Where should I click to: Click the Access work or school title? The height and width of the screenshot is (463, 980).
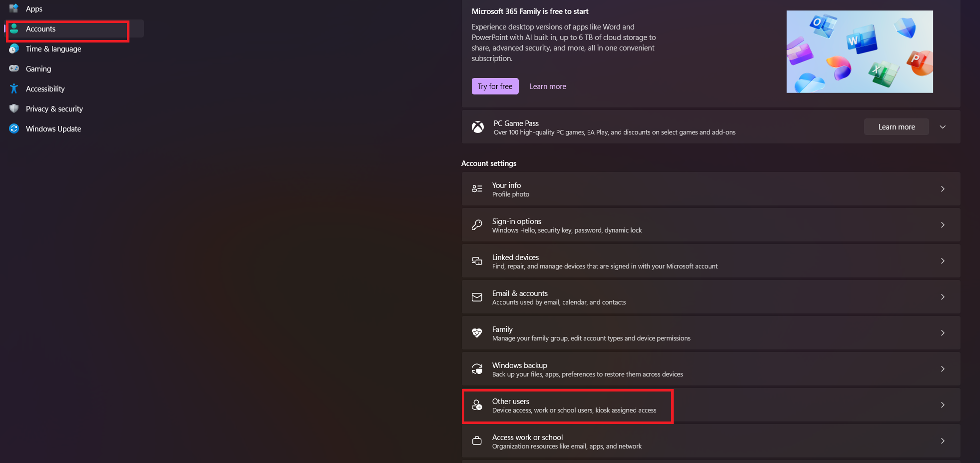527,437
